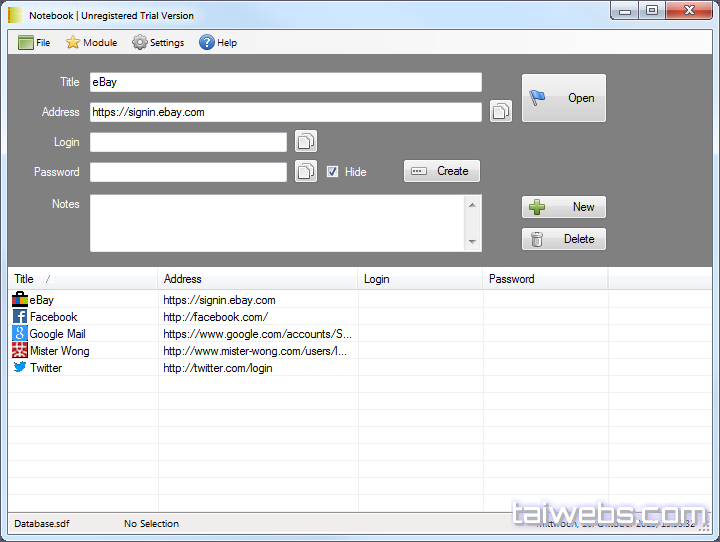The width and height of the screenshot is (720, 542).
Task: Click into the Login input field
Action: [x=188, y=142]
